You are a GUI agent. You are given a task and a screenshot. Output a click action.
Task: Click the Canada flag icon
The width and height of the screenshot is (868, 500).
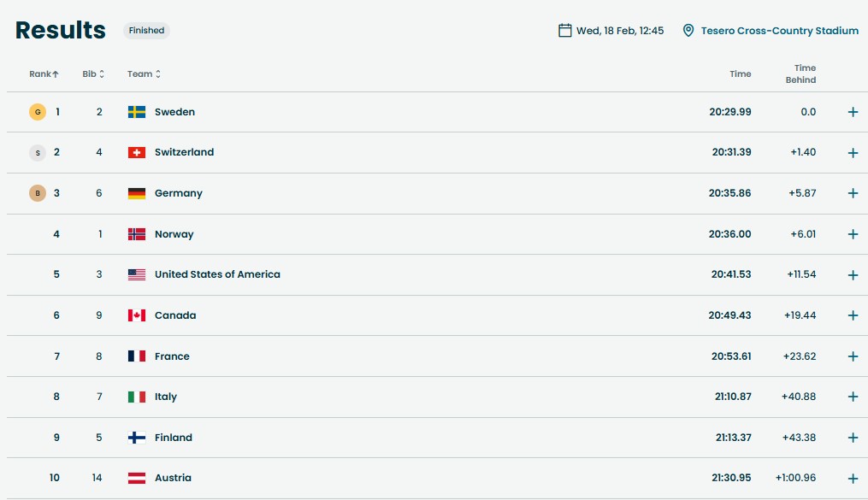(x=137, y=315)
